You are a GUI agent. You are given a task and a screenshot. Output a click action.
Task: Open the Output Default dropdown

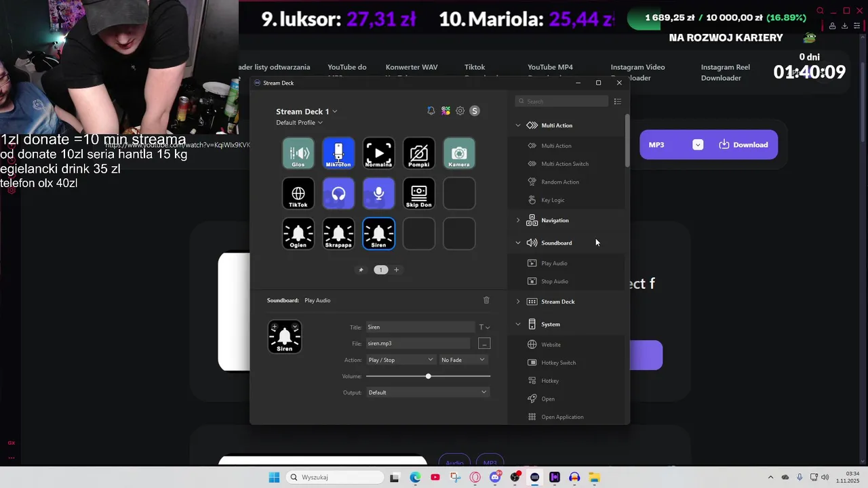[x=427, y=392]
